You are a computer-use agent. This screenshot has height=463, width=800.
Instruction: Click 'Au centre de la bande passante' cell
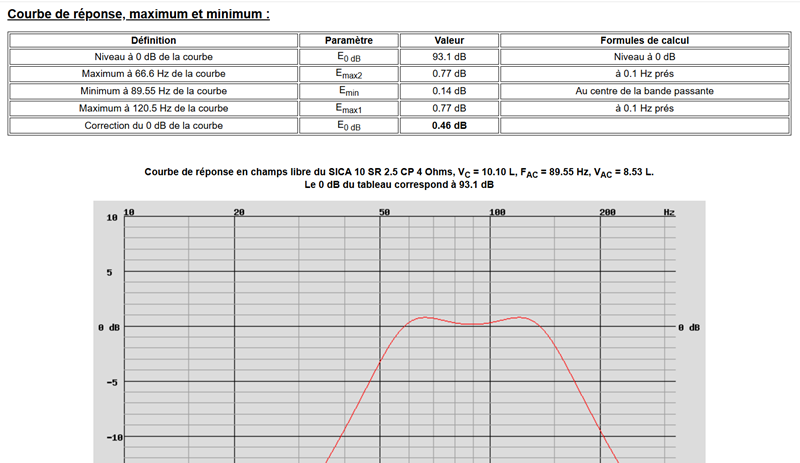click(645, 91)
